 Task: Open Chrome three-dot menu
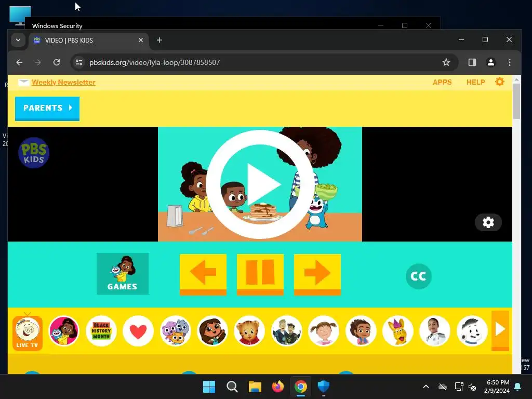tap(509, 62)
